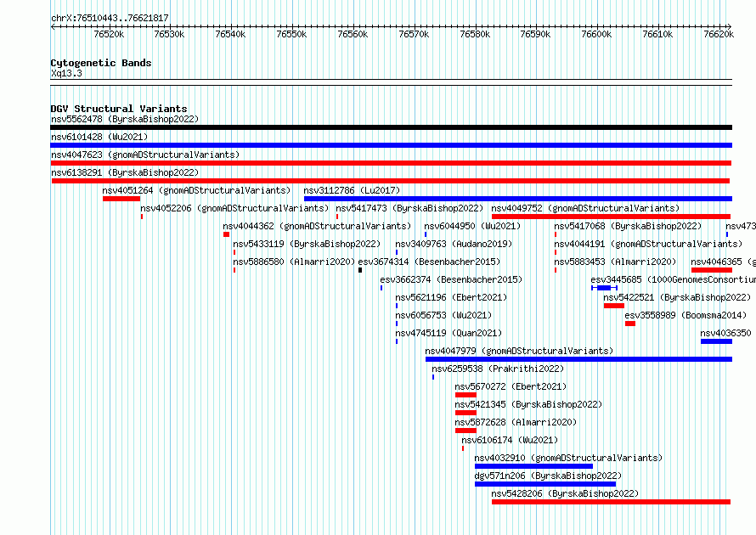Open the nsv6044950 (Wu2021) label
This screenshot has height=535, width=756.
click(x=472, y=226)
